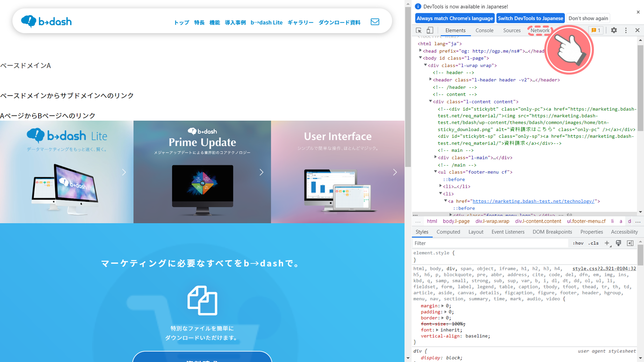The height and width of the screenshot is (362, 644).
Task: Switch to the Sources tab
Action: pos(512,30)
